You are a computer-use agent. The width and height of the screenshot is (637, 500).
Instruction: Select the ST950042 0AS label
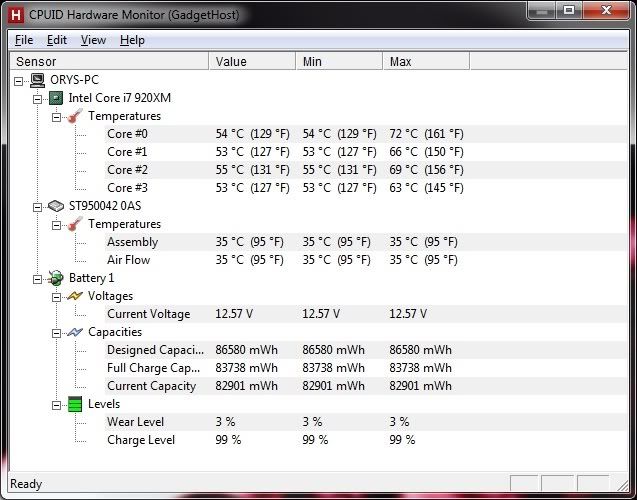point(105,206)
